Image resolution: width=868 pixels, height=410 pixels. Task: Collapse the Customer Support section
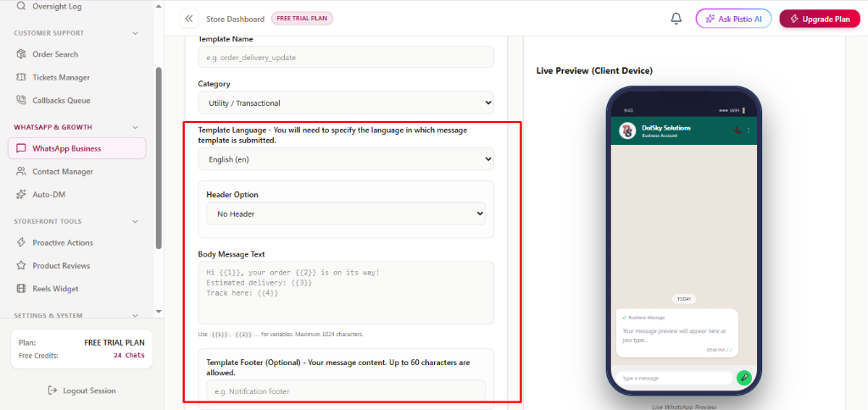click(x=136, y=33)
